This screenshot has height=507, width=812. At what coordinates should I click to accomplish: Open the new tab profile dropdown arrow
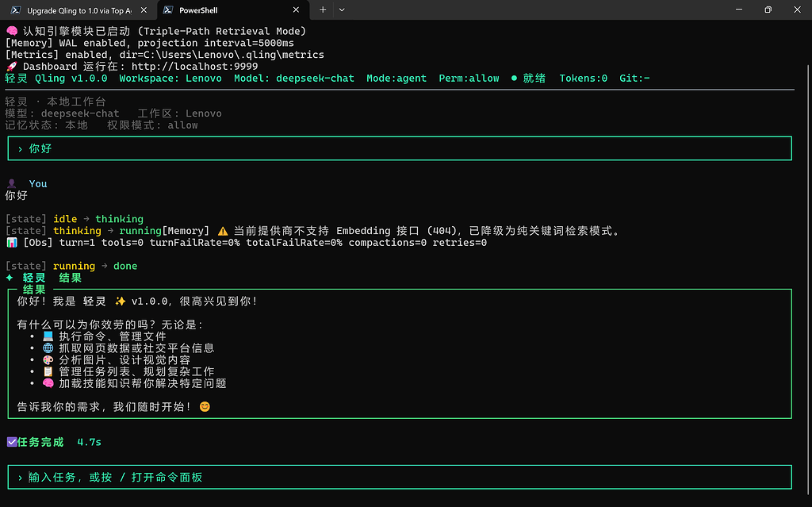[342, 10]
